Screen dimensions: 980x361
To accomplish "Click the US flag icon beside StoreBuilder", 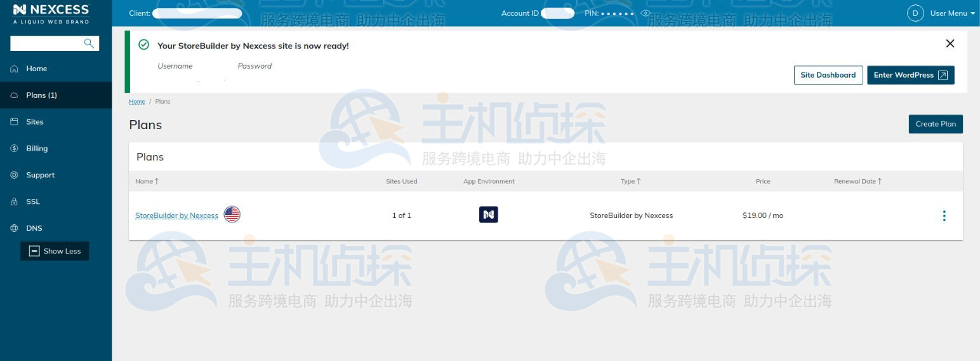I will click(x=232, y=215).
